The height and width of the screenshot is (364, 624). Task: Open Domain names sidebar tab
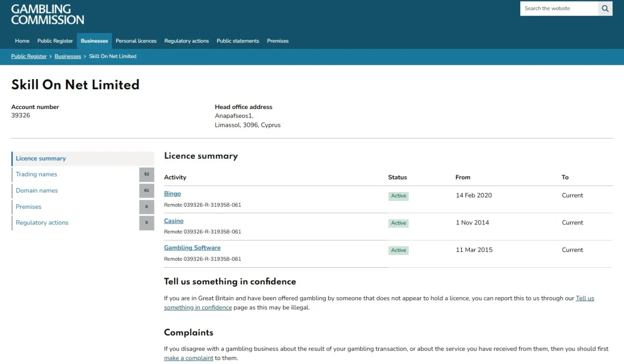tap(83, 191)
